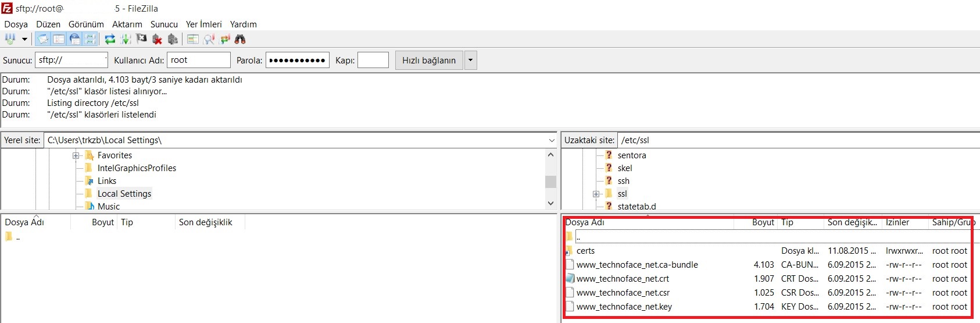Reconnect to the last server
Image resolution: width=980 pixels, height=323 pixels.
click(x=173, y=39)
